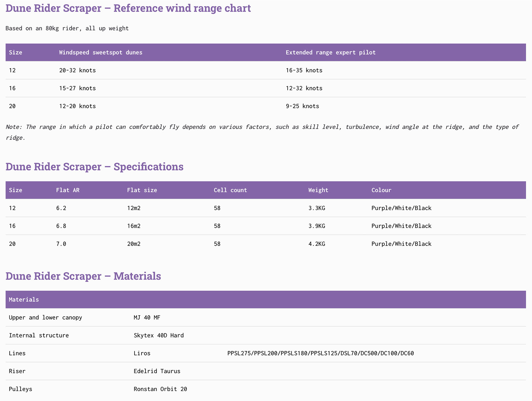
Task: Click the 'Skytex 40D Hard' cell
Action: [x=158, y=336]
